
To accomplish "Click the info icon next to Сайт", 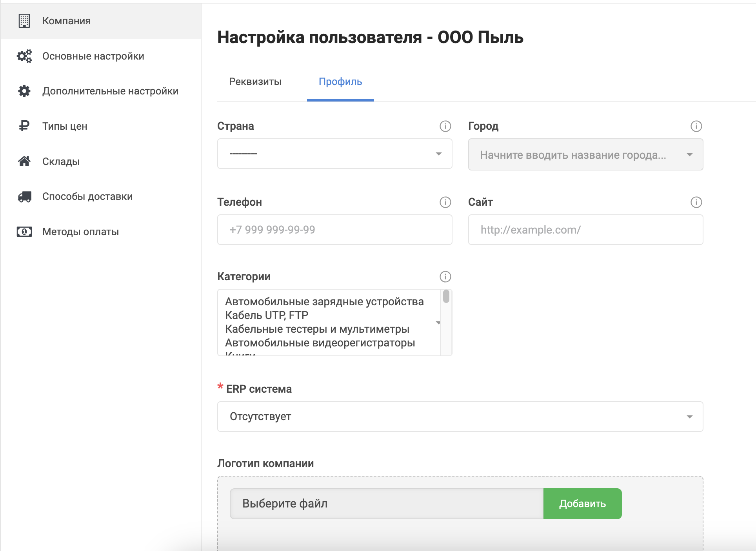I will pyautogui.click(x=696, y=202).
